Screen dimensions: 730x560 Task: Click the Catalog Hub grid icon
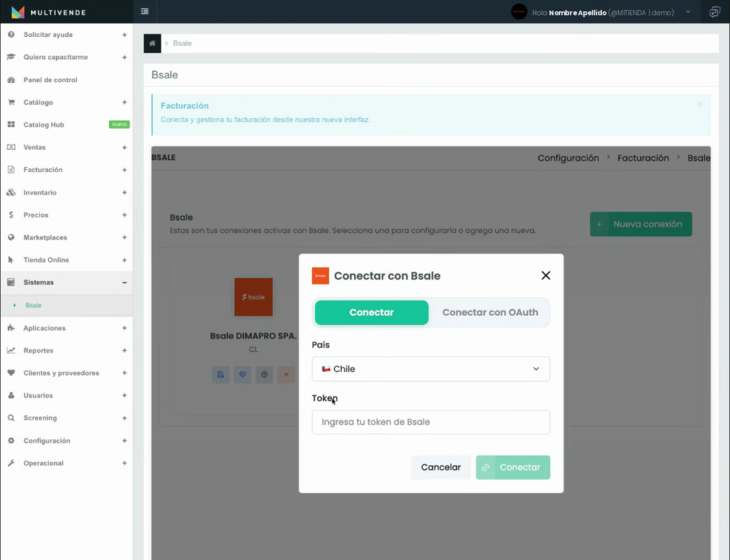tap(11, 125)
